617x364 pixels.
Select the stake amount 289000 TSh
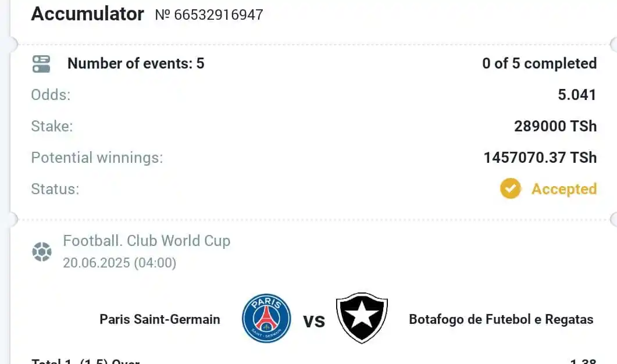click(x=555, y=126)
